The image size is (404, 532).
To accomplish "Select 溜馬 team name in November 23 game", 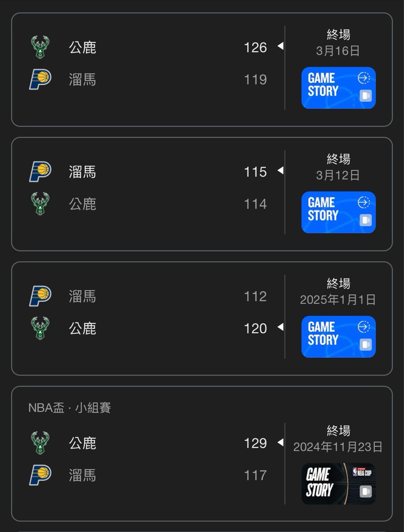I will pyautogui.click(x=82, y=475).
